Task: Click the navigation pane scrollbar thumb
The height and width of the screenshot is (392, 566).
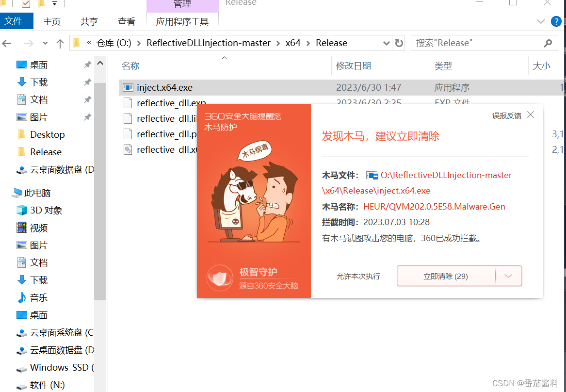Action: [x=100, y=191]
